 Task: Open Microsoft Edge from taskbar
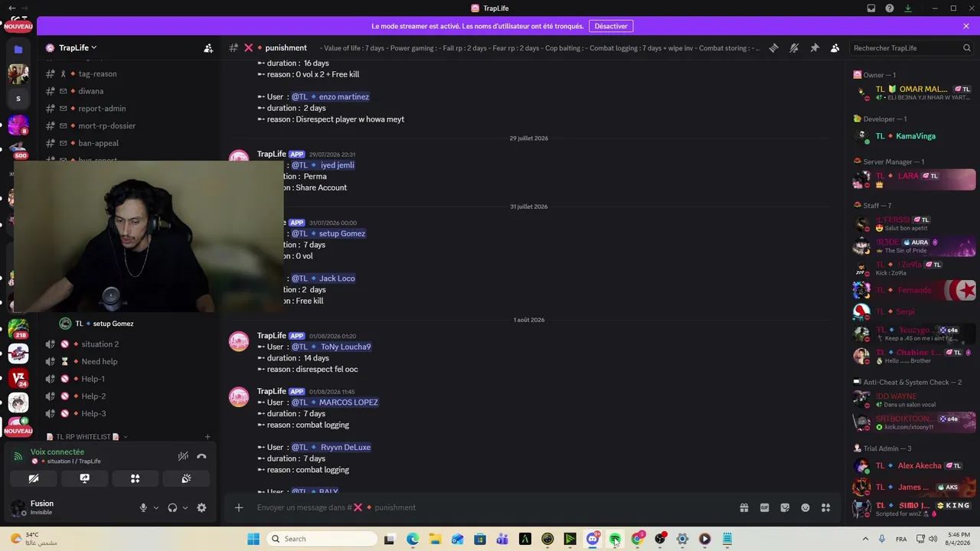pos(412,539)
